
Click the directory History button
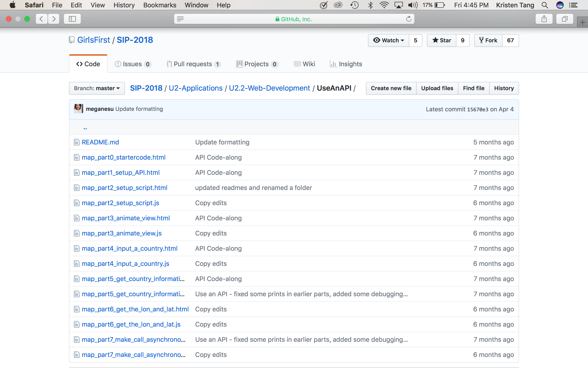504,88
